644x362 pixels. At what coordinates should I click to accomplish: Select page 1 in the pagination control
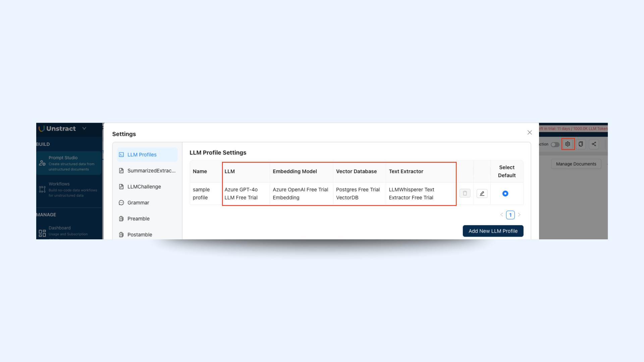coord(510,215)
